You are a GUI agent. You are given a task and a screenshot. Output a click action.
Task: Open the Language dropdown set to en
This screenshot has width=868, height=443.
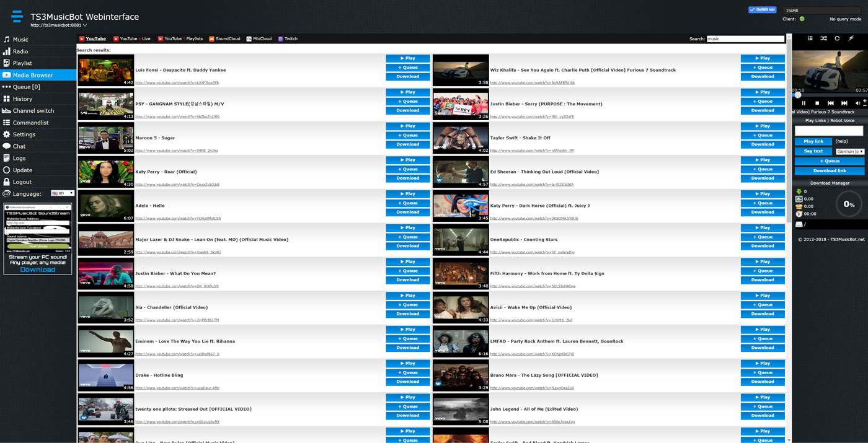[63, 193]
